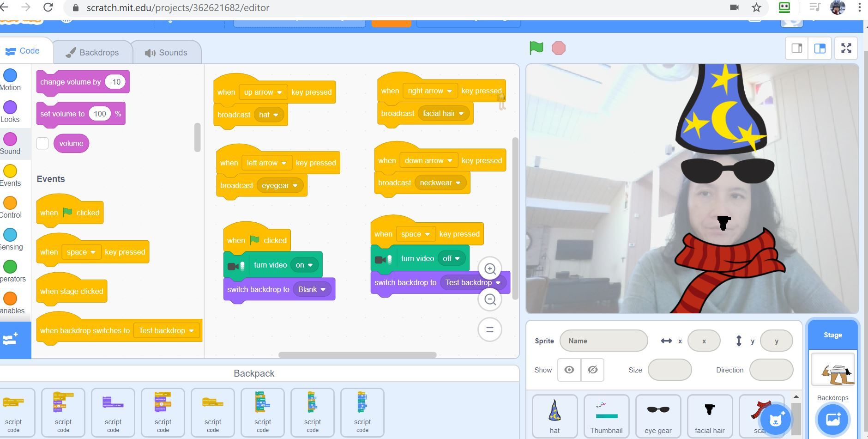This screenshot has width=868, height=439.
Task: Open the left arrow key dropdown
Action: pos(267,163)
